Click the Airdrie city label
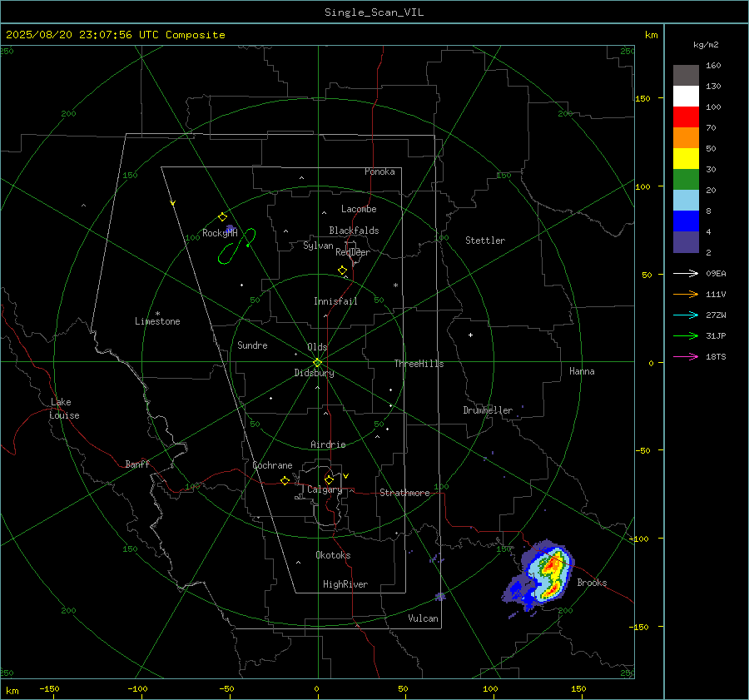 click(x=328, y=444)
